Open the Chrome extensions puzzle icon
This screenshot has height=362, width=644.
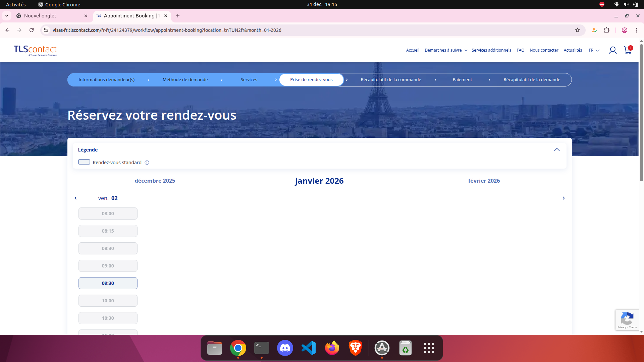pos(606,30)
